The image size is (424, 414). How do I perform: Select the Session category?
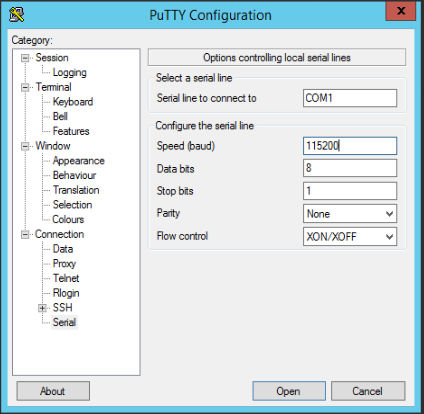[x=52, y=58]
